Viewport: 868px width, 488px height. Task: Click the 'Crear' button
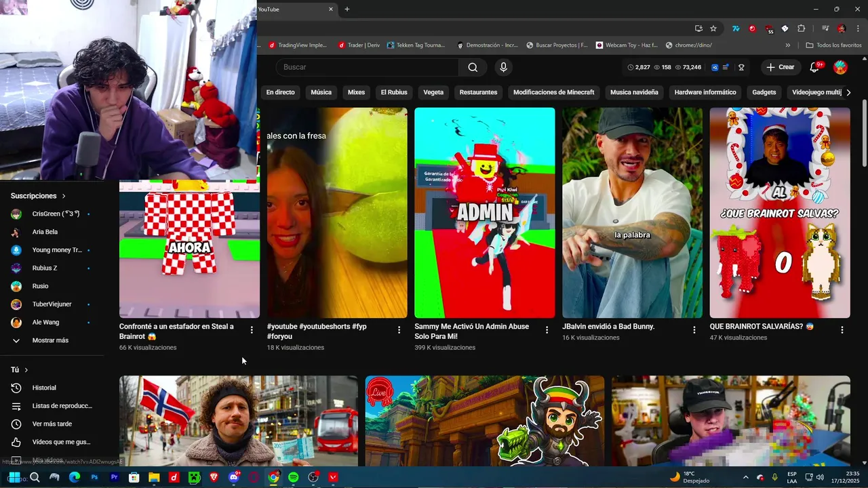[x=781, y=67]
